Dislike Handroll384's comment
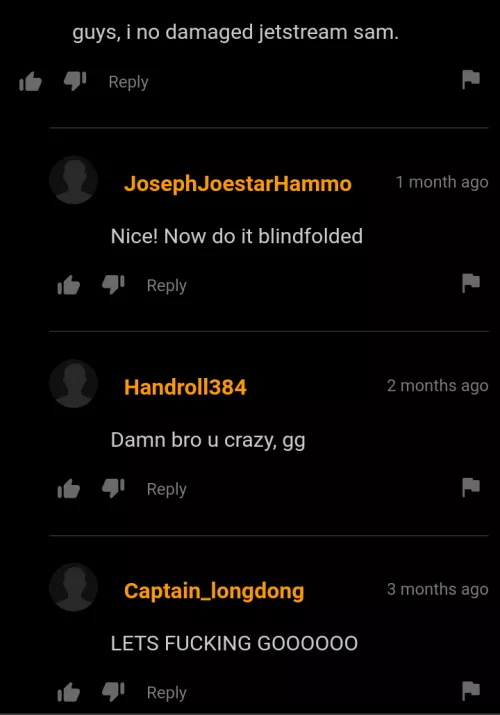 [113, 488]
